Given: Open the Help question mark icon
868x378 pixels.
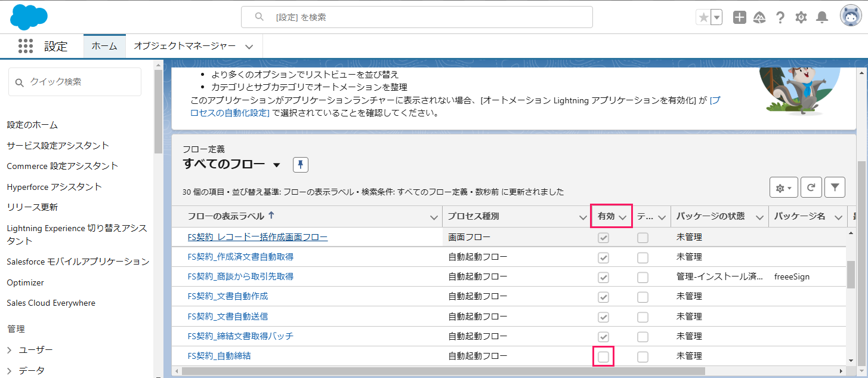Looking at the screenshot, I should pos(780,17).
